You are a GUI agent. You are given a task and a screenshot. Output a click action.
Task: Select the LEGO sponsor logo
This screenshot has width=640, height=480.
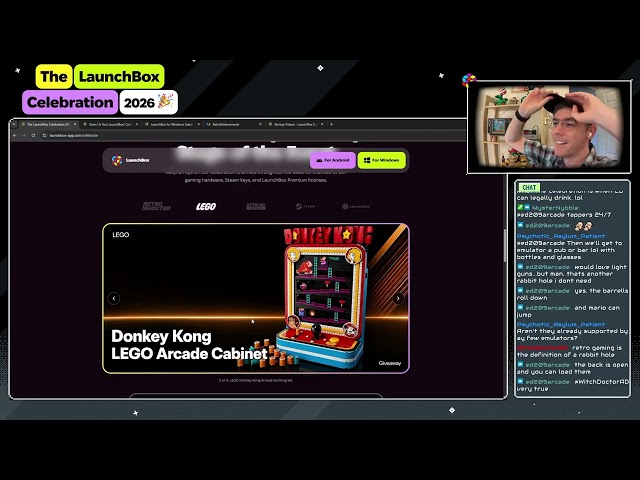[206, 207]
